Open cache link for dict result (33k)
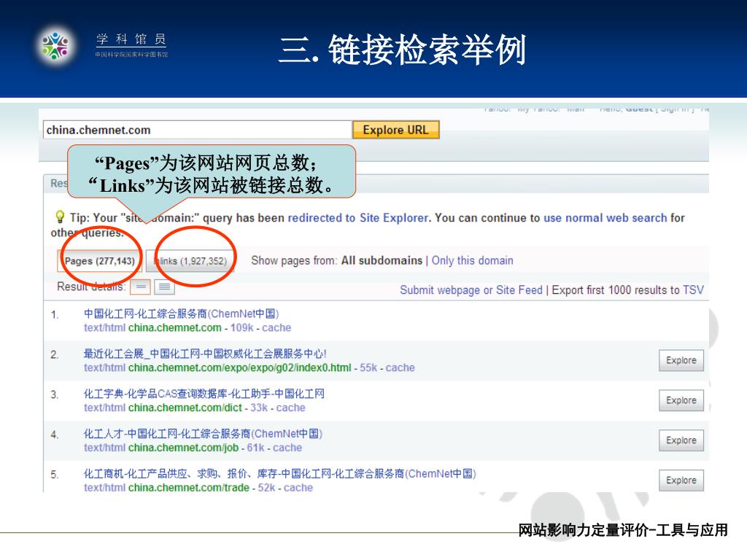Viewport: 747px width, 560px height. 290,408
